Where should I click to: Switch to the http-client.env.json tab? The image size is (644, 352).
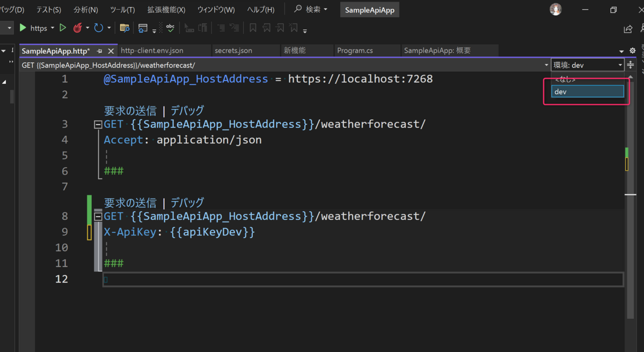pyautogui.click(x=164, y=51)
